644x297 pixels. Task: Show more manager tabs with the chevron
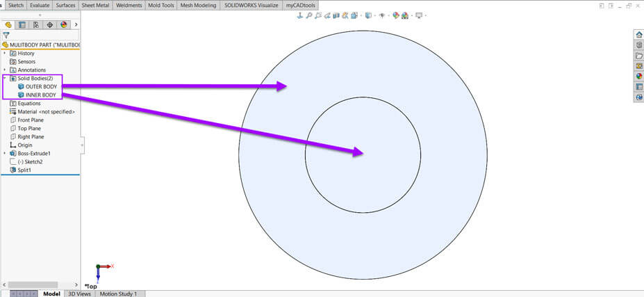tap(76, 24)
